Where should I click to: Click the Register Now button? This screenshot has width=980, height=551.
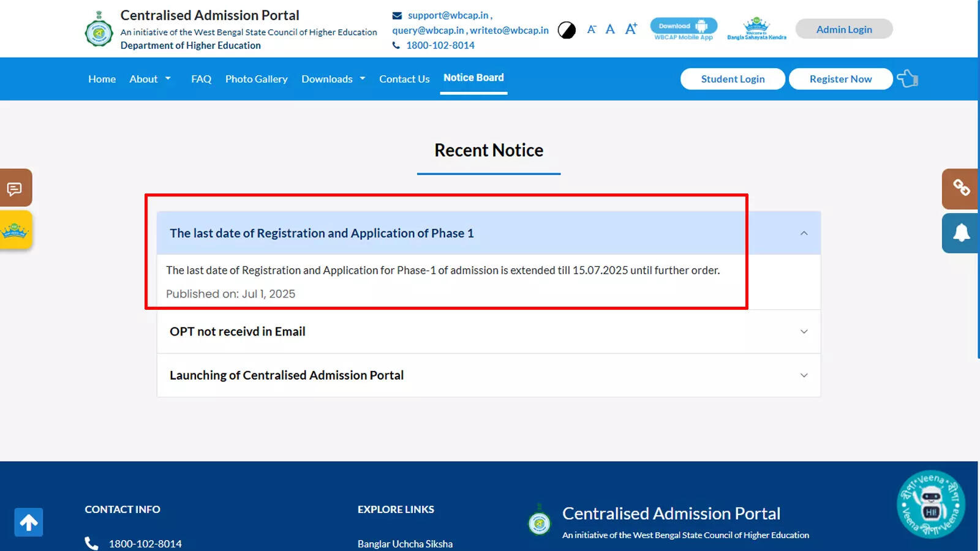[840, 79]
